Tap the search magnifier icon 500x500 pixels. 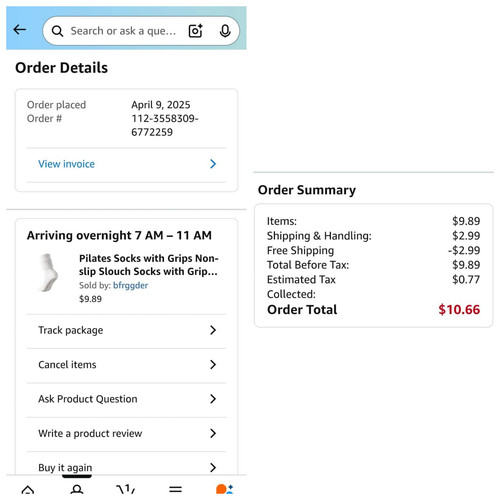tap(57, 31)
